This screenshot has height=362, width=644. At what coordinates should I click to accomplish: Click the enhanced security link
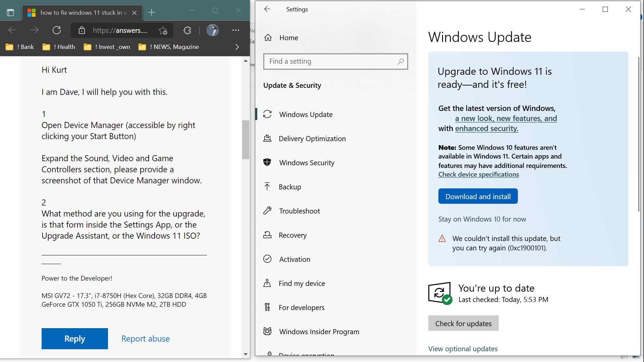[487, 128]
